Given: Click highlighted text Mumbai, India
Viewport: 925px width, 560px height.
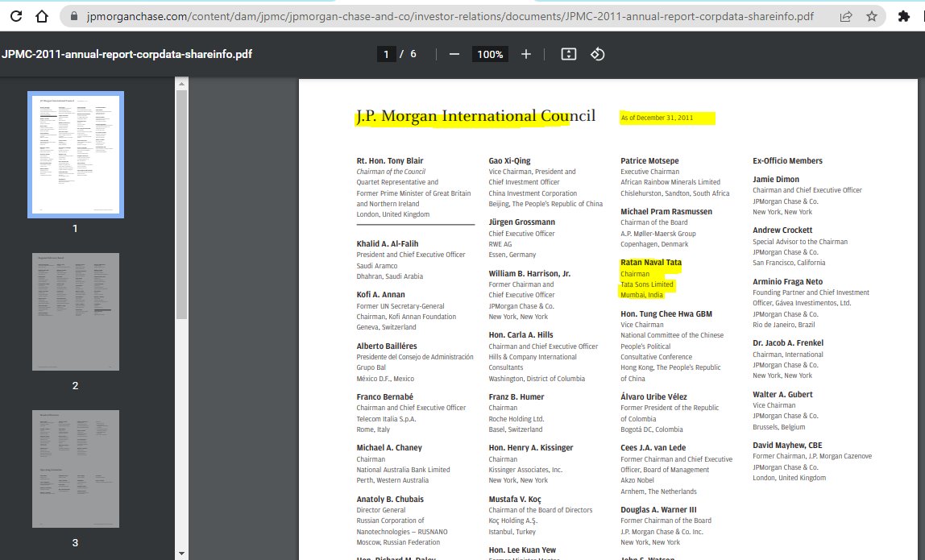Looking at the screenshot, I should pos(641,295).
